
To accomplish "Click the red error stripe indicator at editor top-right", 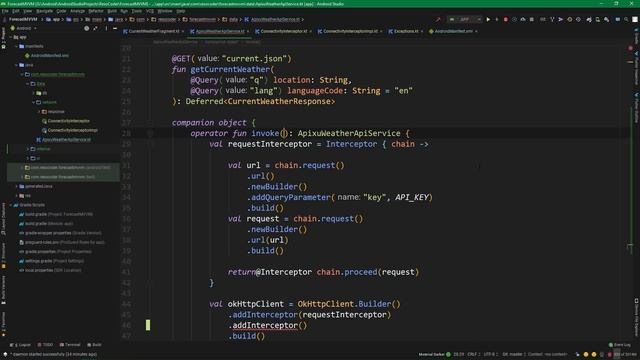I will click(630, 48).
